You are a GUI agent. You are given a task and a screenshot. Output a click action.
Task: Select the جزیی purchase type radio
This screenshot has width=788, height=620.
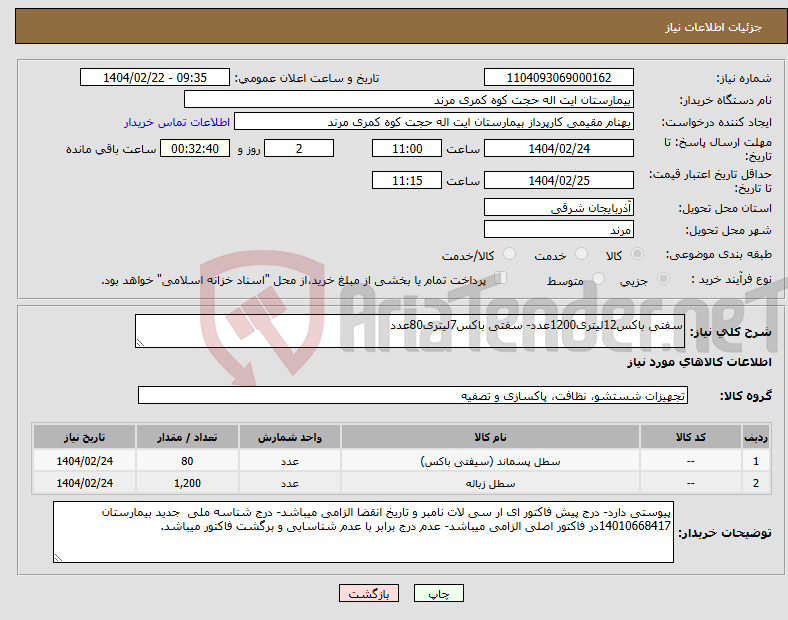pos(663,279)
